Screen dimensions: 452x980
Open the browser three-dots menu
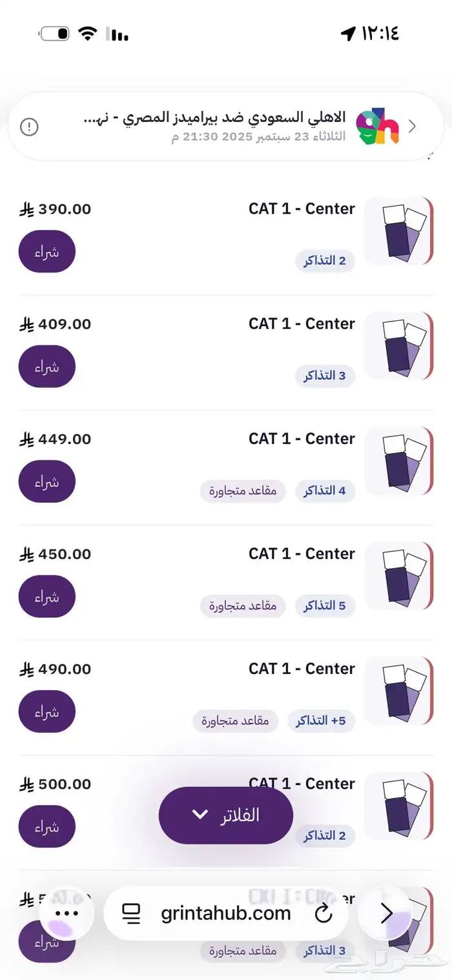[x=67, y=913]
